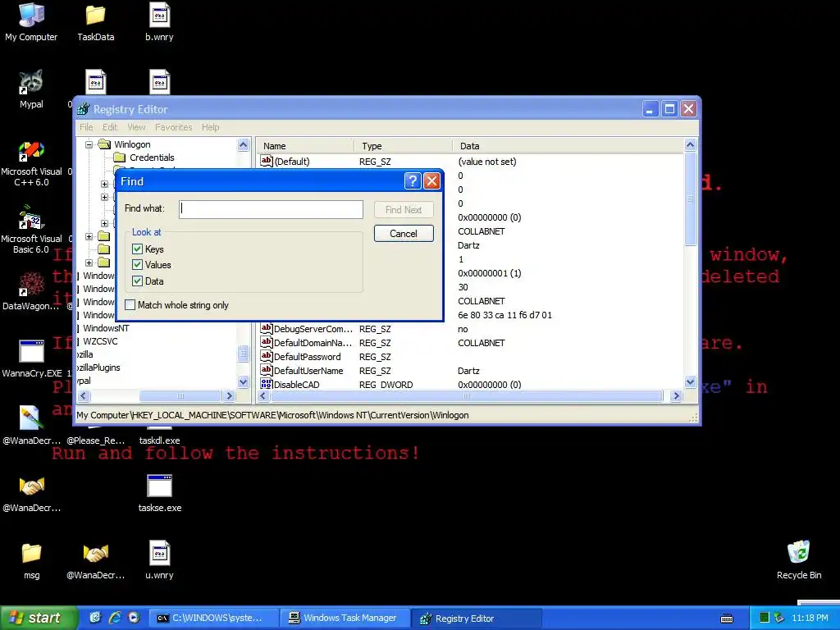Select the @WanaDecr... paintbrush image icon

click(31, 426)
